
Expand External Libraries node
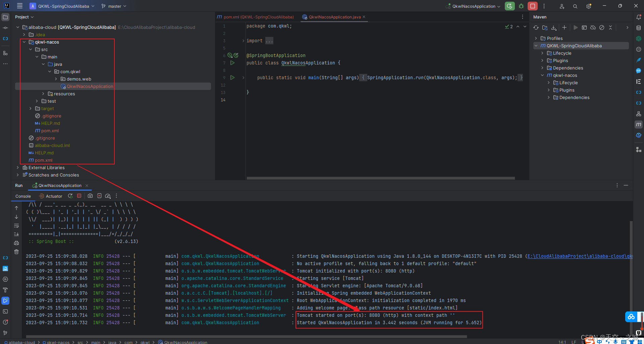18,167
